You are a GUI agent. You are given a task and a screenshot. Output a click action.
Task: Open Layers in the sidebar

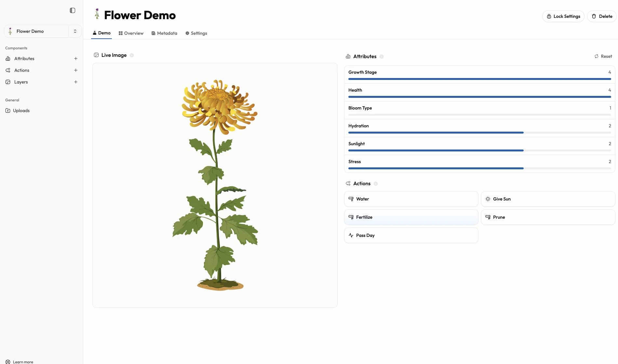(21, 82)
